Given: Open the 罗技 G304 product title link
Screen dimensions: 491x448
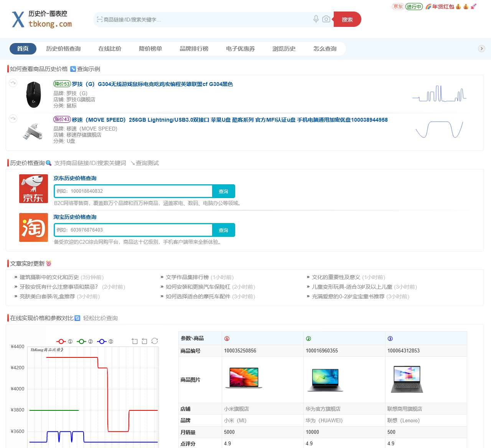Looking at the screenshot, I should (152, 84).
